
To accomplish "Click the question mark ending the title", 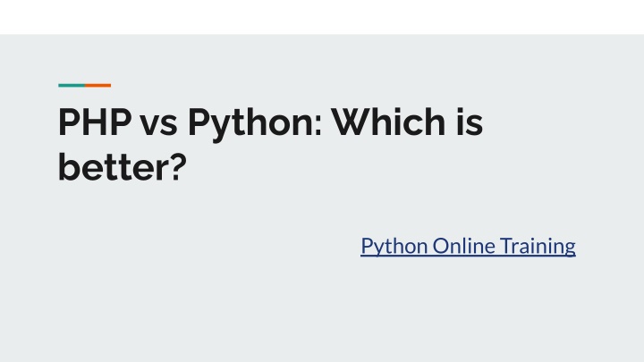I will pos(179,166).
